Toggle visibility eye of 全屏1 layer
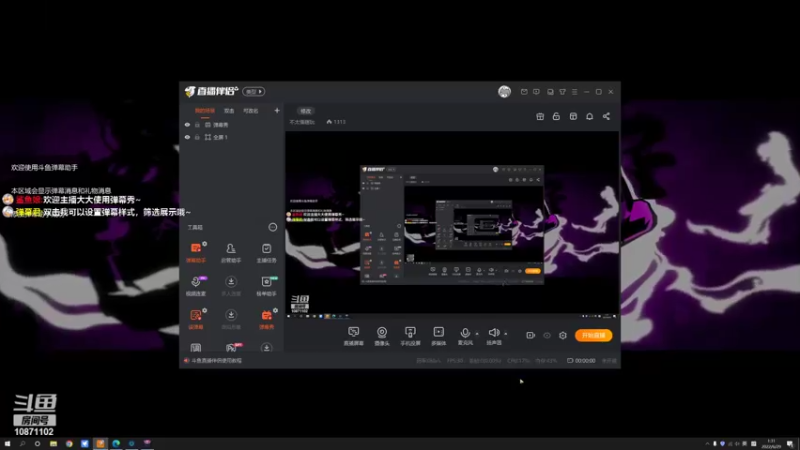The width and height of the screenshot is (800, 450). tap(187, 137)
